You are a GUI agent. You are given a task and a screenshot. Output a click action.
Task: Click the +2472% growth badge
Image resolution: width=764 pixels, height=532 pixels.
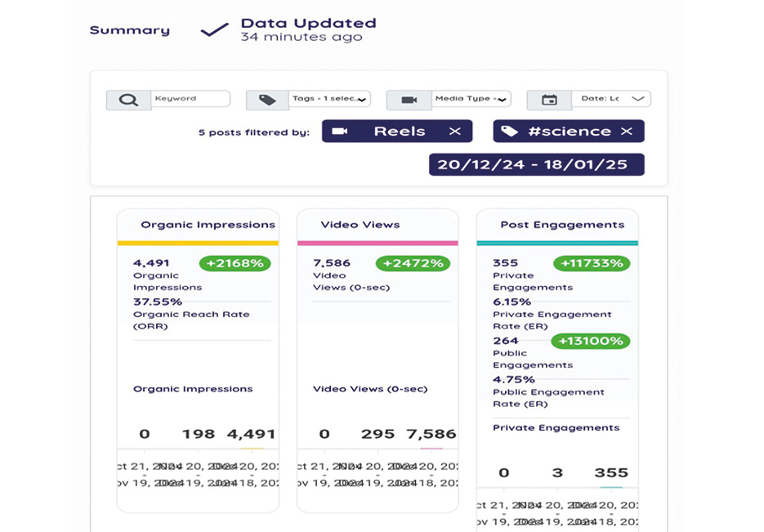coord(413,263)
